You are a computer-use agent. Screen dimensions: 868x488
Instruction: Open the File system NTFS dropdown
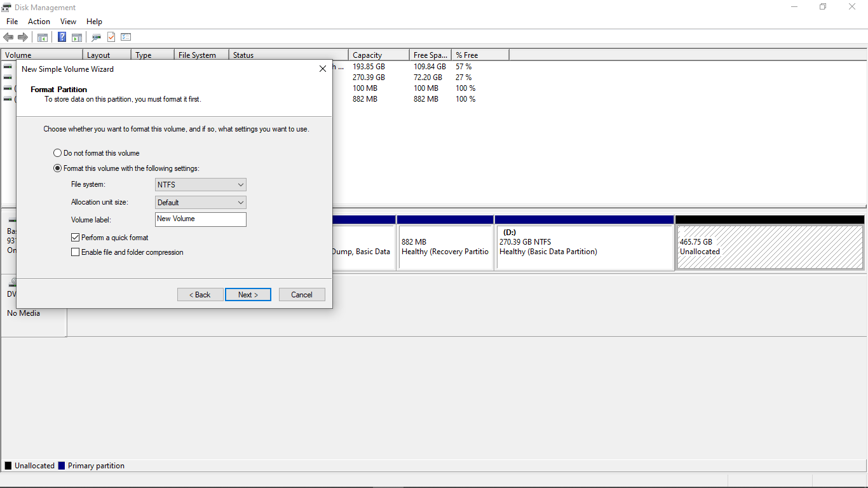201,185
